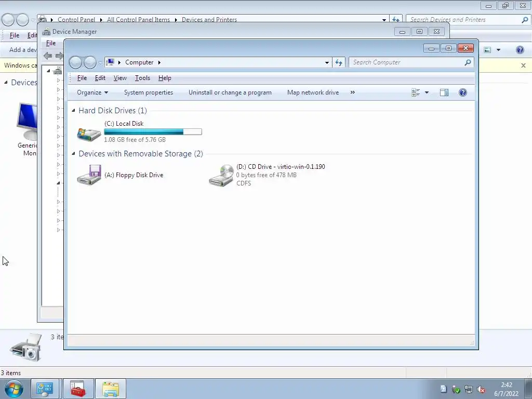Screen dimensions: 532x399
Task: Select the (A:) Floppy Disk Drive icon
Action: pos(89,175)
